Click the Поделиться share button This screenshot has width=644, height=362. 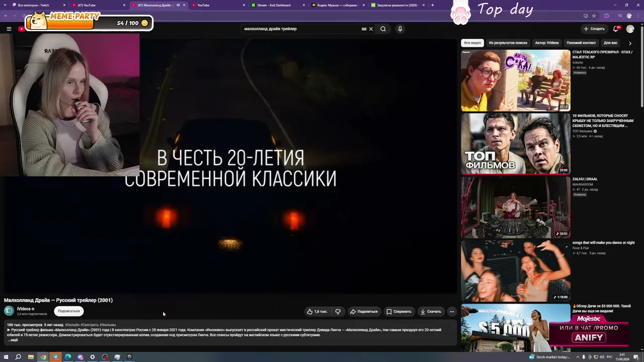(364, 312)
